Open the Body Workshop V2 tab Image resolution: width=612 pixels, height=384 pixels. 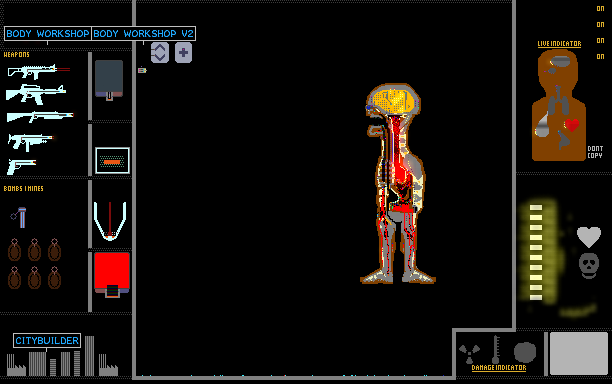143,34
